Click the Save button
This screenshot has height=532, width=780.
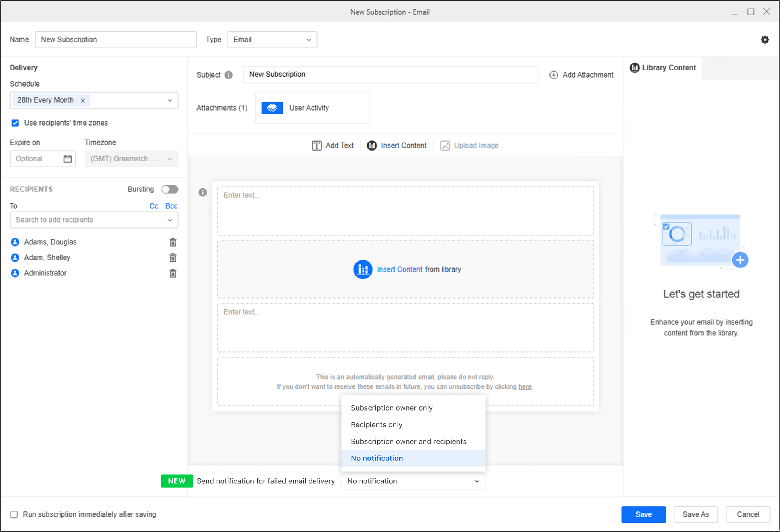643,514
